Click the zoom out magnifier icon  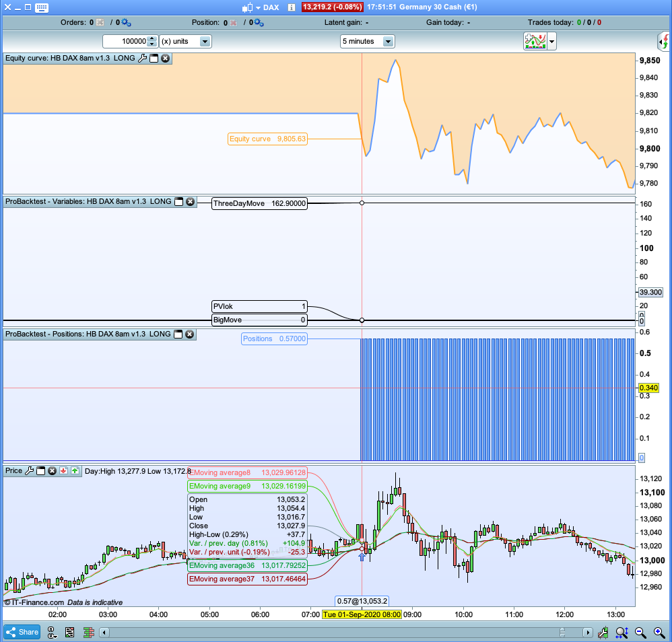point(640,632)
